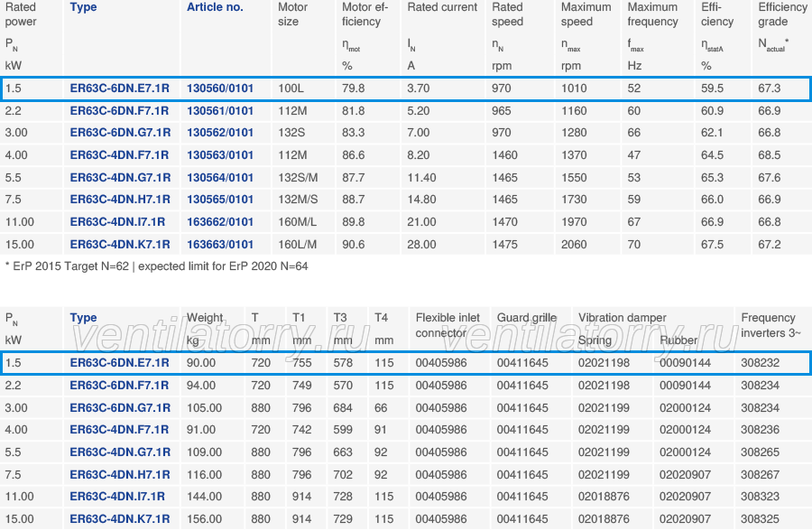The image size is (812, 531).
Task: Open article number 130562/0101
Action: click(x=220, y=133)
